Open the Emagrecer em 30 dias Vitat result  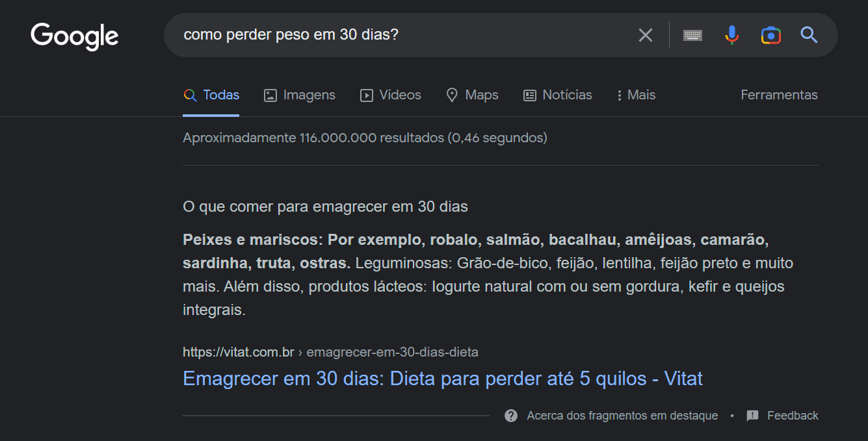[443, 379]
